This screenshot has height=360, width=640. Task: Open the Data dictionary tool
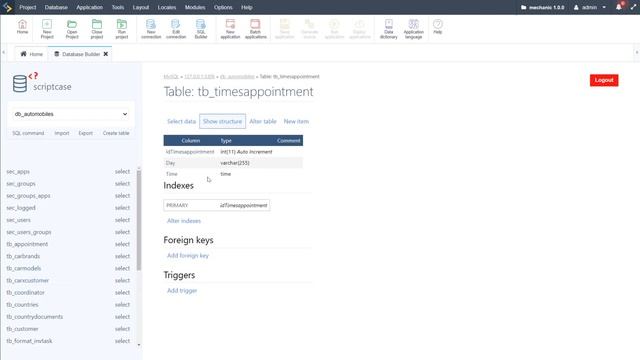[x=389, y=29]
